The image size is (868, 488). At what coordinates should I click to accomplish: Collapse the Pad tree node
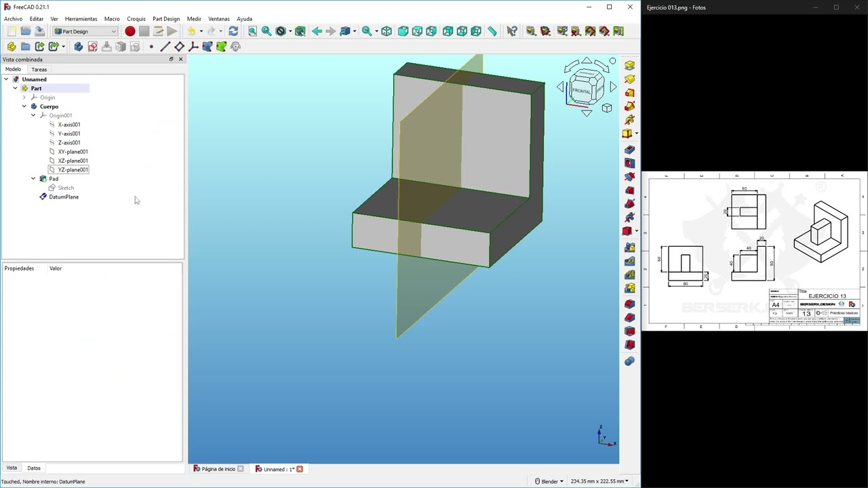(x=33, y=179)
